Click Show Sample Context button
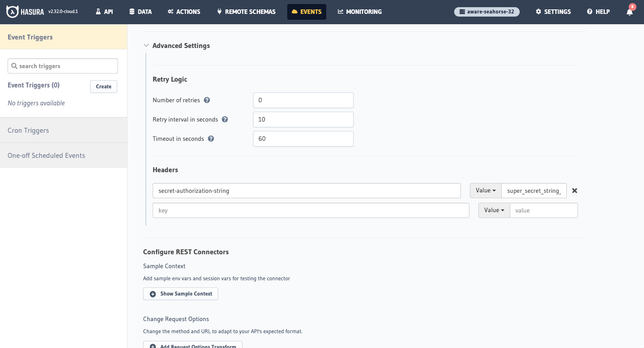Viewport: 644px width, 348px height. (x=180, y=294)
